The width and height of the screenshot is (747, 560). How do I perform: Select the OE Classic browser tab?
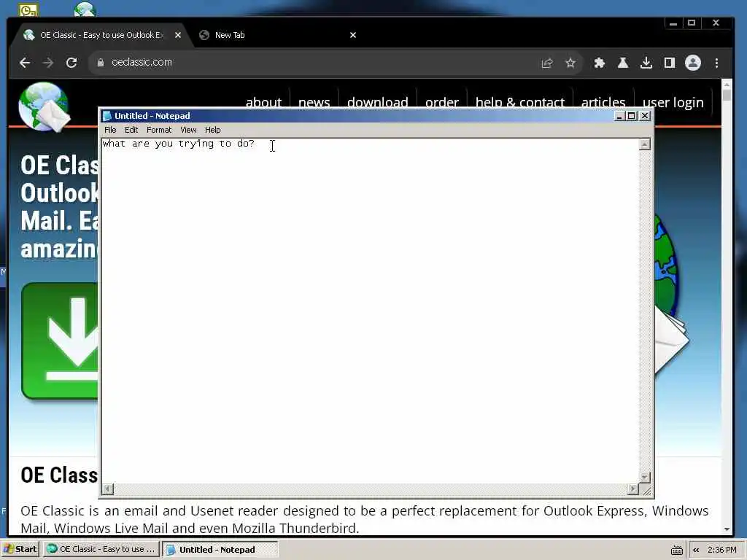tap(102, 35)
